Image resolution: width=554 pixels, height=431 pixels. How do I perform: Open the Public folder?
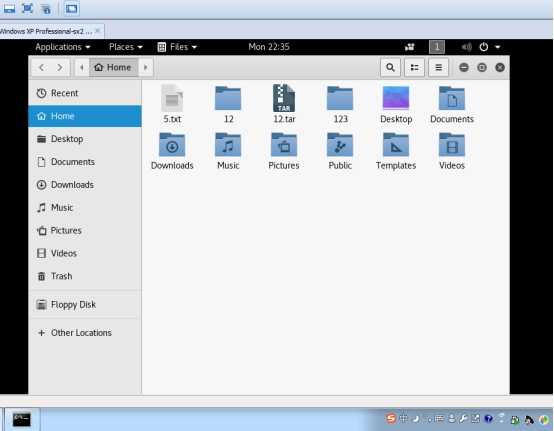click(340, 150)
